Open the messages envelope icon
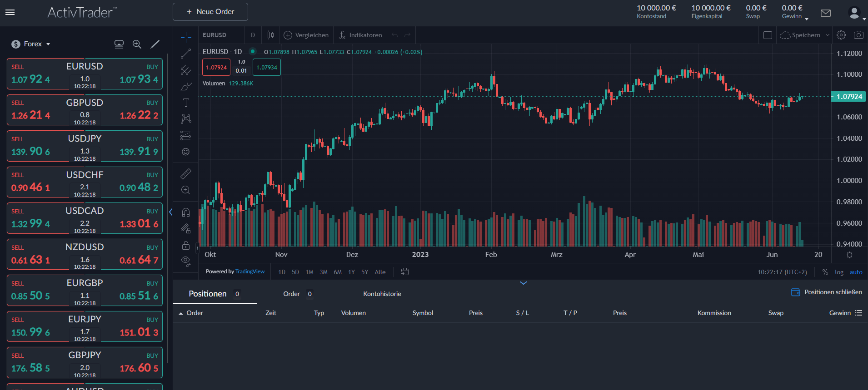Screen dimensions: 868x390 coord(826,13)
